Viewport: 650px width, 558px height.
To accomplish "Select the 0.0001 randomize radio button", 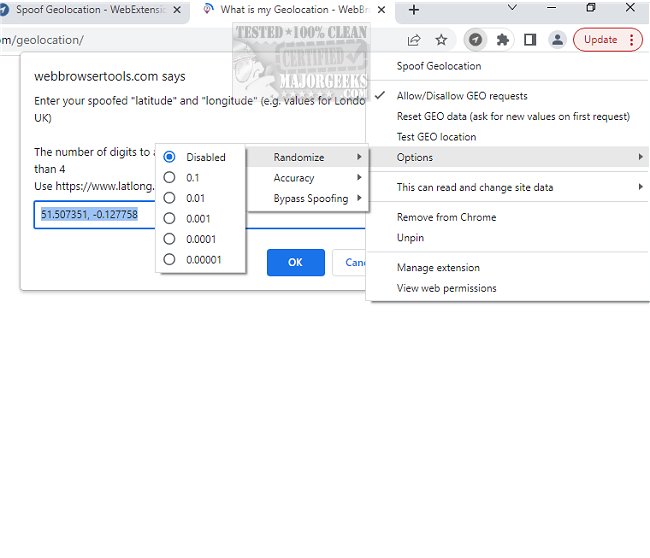I will (169, 239).
